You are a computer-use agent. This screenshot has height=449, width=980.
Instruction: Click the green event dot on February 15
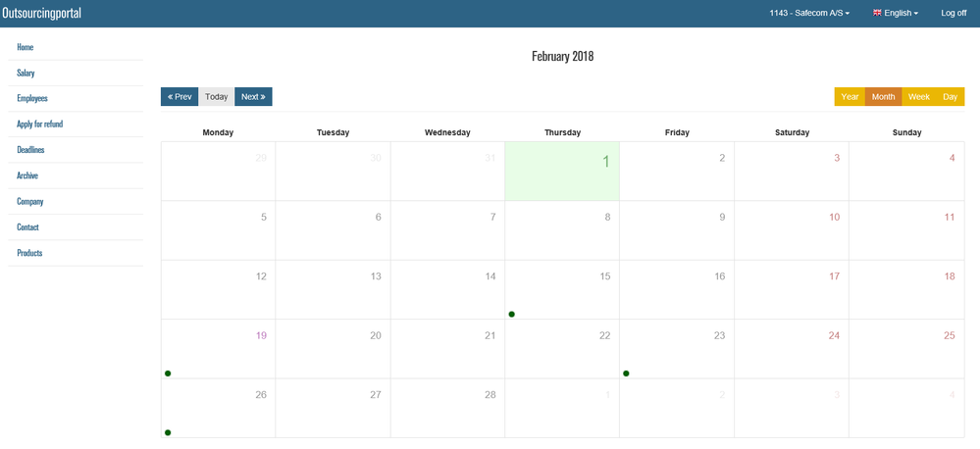(512, 314)
